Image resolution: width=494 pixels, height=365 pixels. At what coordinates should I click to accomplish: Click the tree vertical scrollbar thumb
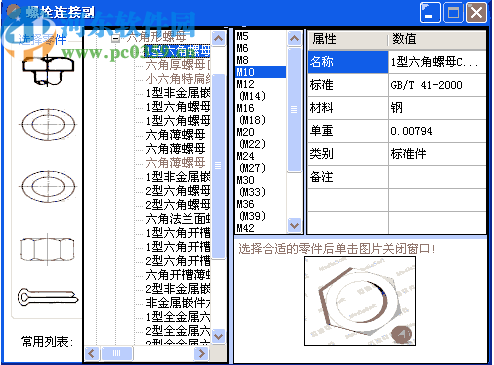(x=218, y=166)
